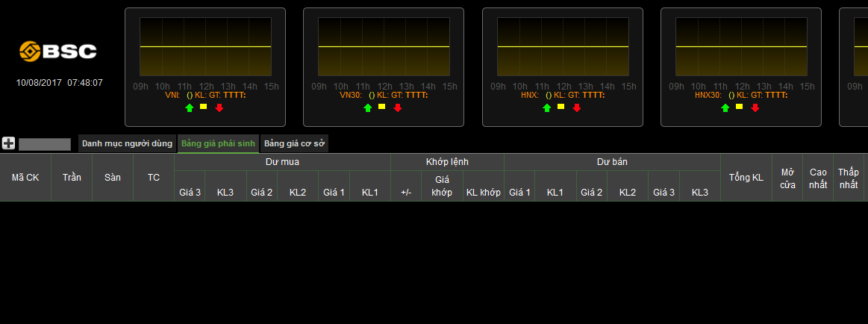Click the green up arrow under VNI chart
868x324 pixels.
coord(190,108)
